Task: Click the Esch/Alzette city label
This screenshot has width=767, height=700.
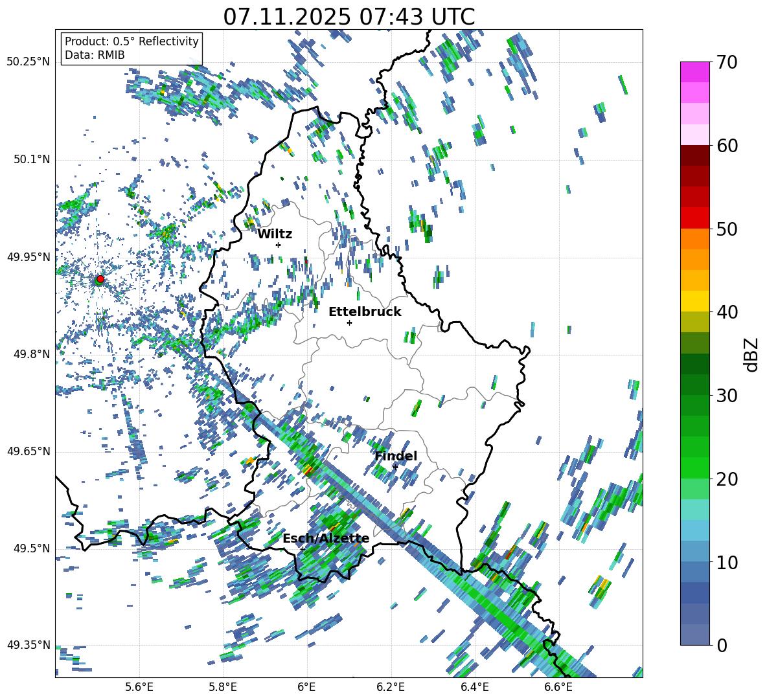Action: pos(326,539)
